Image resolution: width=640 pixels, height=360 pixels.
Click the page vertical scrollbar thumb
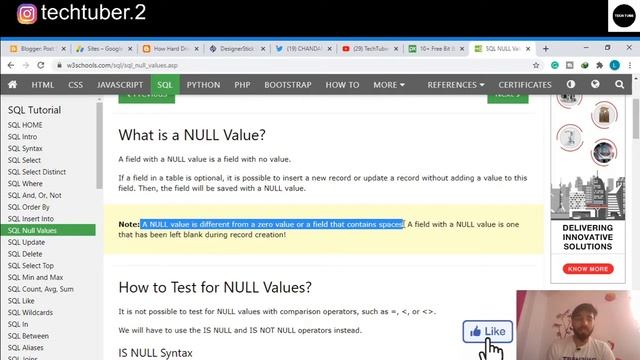pos(636,118)
